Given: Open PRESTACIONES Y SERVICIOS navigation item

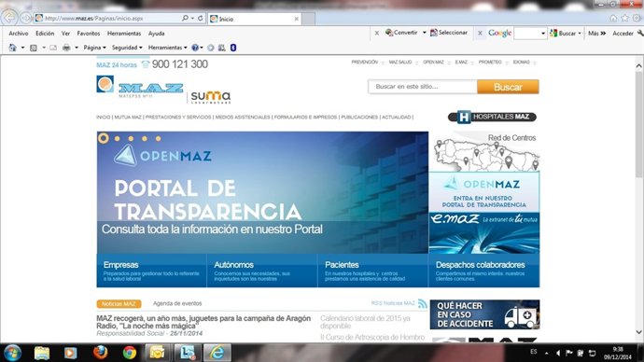Looking at the screenshot, I should 178,117.
